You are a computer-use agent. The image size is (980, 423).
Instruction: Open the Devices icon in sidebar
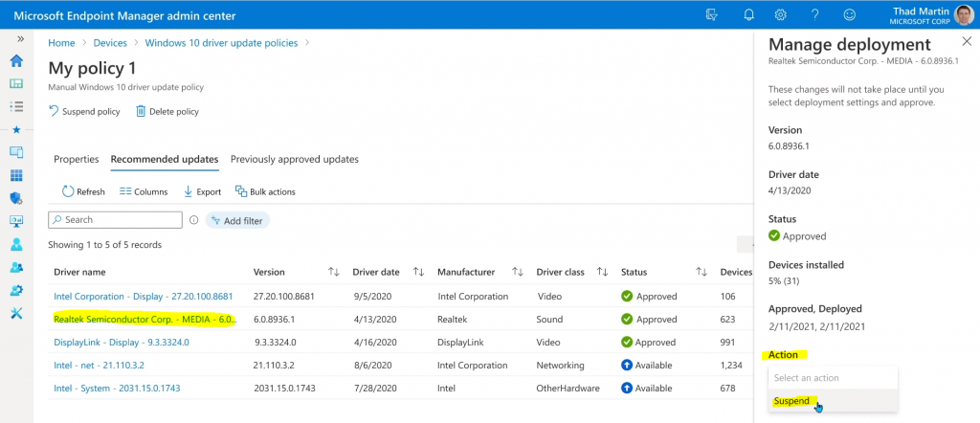click(x=17, y=152)
